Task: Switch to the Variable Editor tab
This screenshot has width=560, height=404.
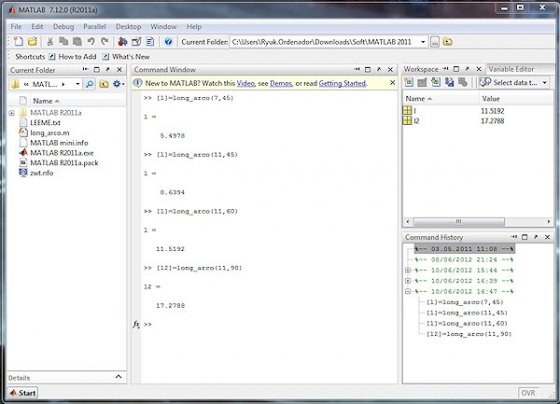Action: click(x=511, y=69)
